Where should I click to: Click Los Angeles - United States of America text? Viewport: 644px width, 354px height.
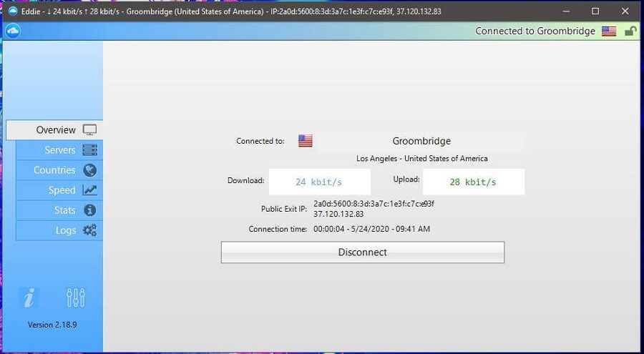[x=421, y=159]
